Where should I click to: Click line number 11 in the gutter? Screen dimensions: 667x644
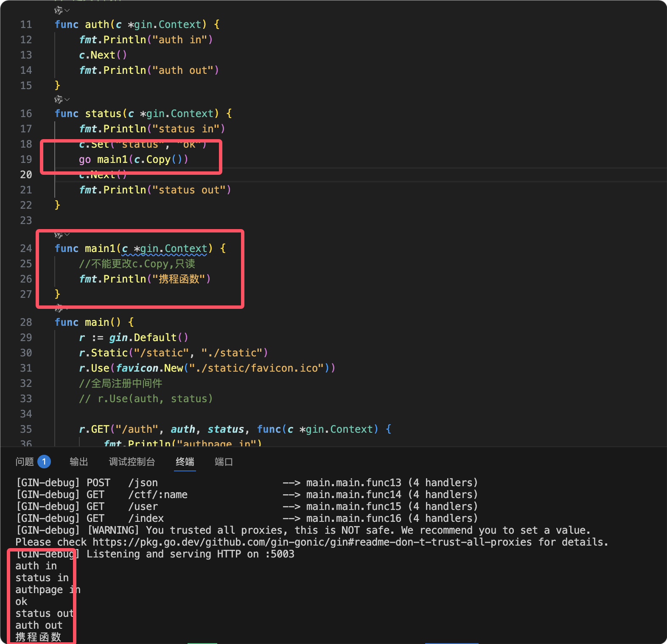pos(26,25)
